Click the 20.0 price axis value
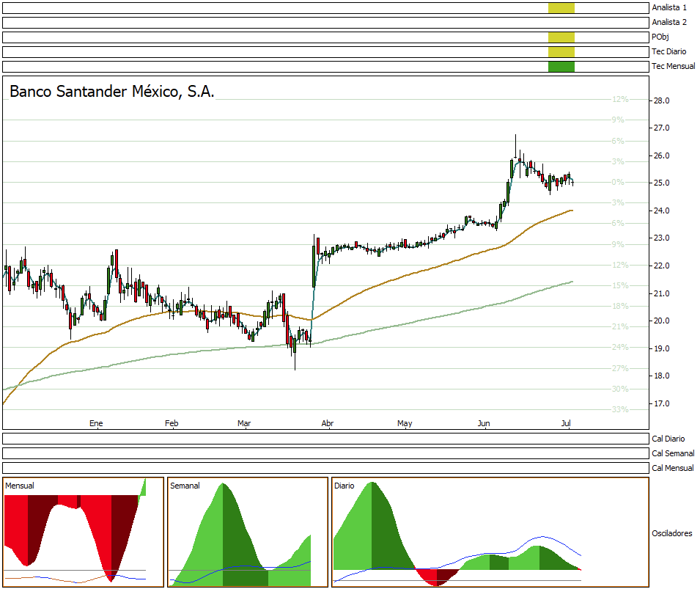700x589 pixels. [x=662, y=321]
